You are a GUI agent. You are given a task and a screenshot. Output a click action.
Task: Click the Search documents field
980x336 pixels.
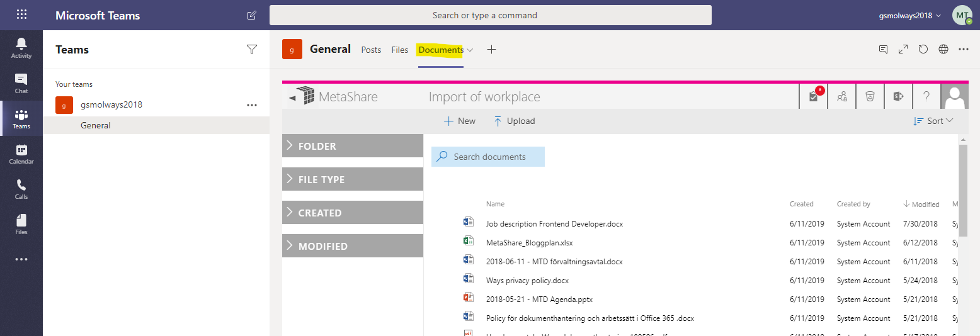[x=488, y=157]
